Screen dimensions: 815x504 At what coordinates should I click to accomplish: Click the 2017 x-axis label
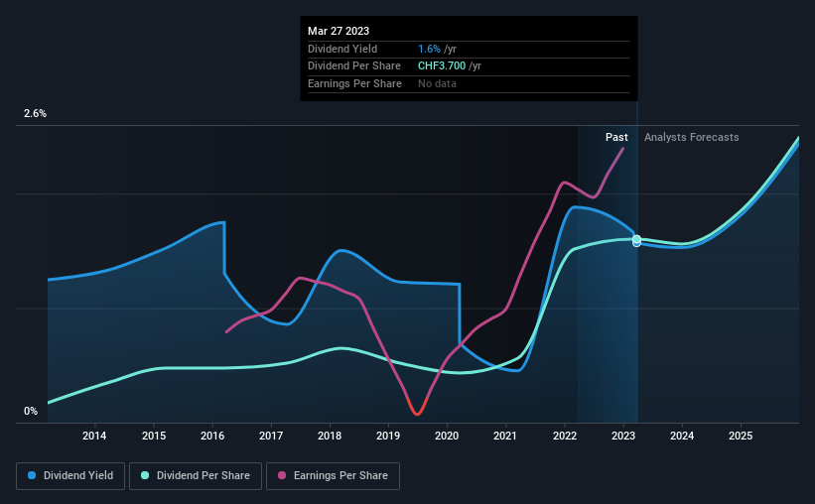pyautogui.click(x=271, y=436)
